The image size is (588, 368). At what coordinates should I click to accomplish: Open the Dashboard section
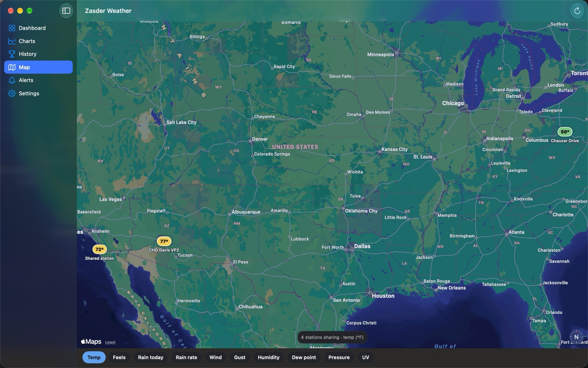point(38,28)
